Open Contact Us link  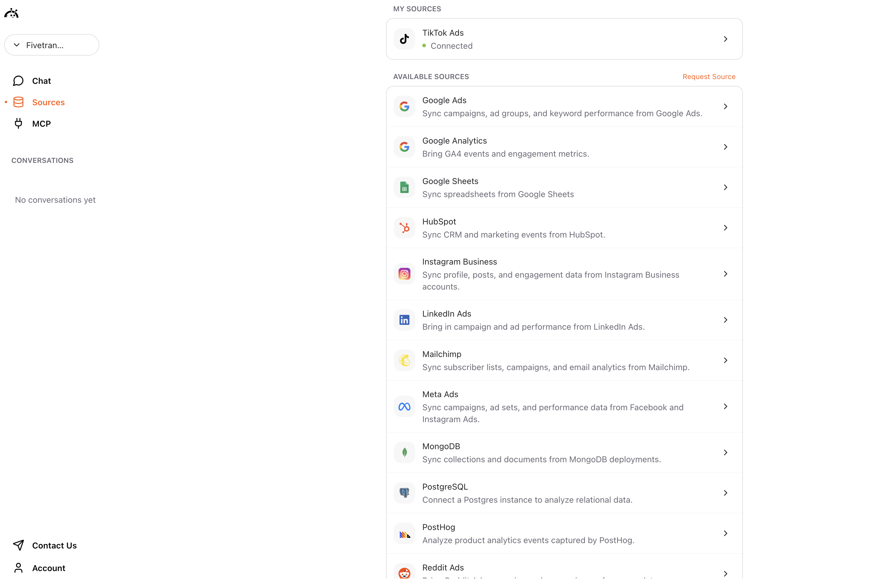pyautogui.click(x=54, y=545)
